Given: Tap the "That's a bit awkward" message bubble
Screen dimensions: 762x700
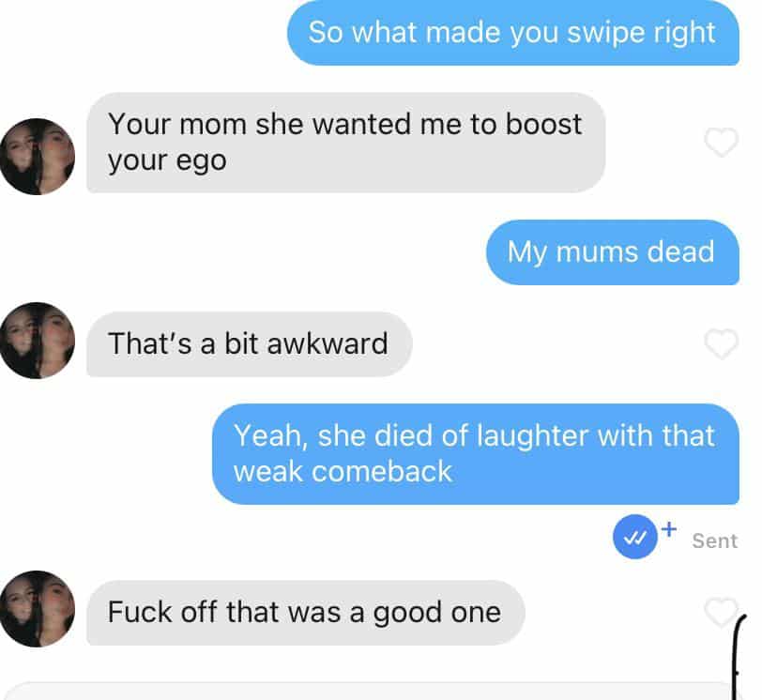Looking at the screenshot, I should (250, 344).
